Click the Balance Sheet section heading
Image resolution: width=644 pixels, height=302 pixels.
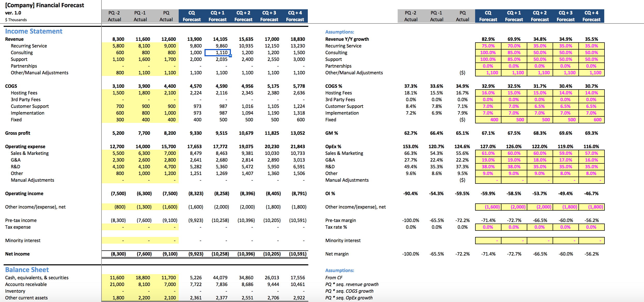pyautogui.click(x=27, y=270)
